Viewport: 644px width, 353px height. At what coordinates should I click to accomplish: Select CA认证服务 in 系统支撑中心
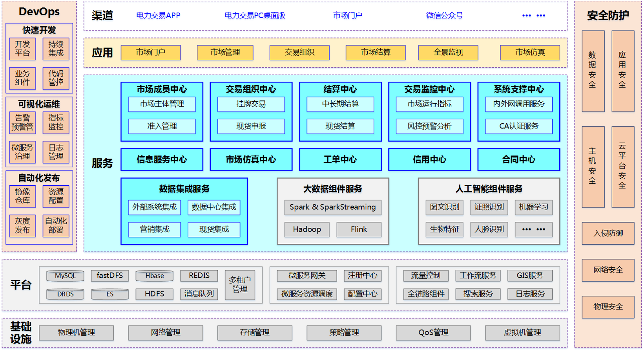[518, 126]
